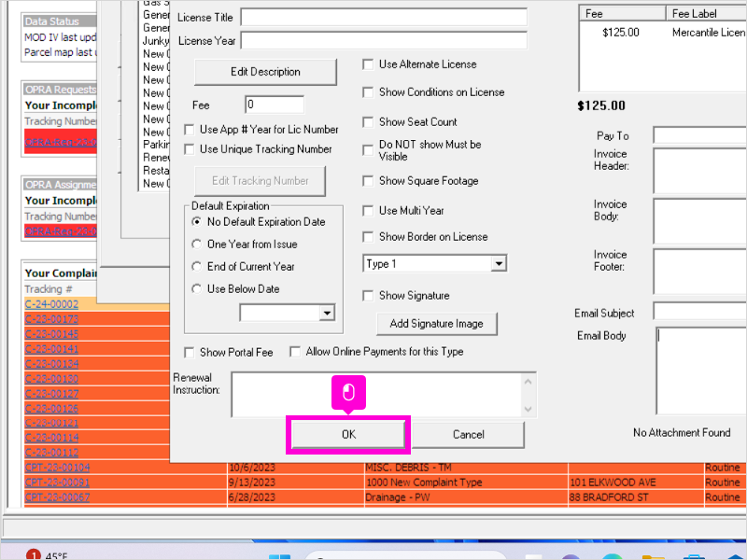
Task: Select One Year from Issue
Action: click(196, 245)
